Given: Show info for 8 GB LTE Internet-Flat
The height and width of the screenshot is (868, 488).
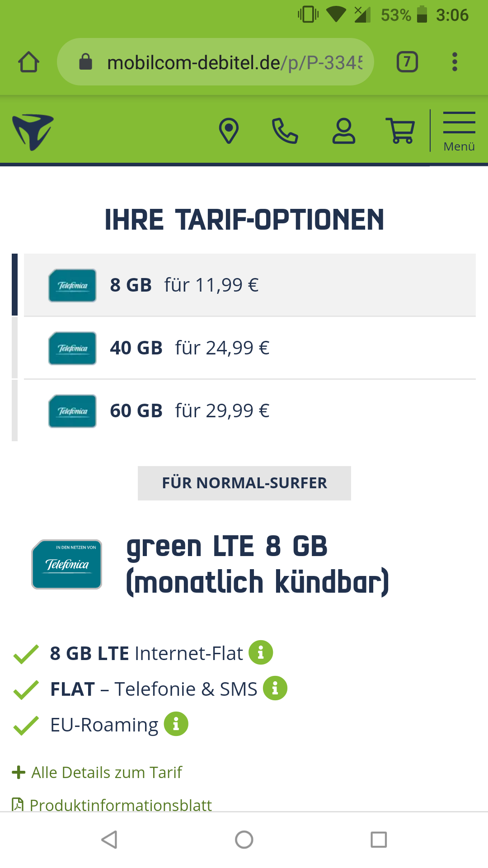Looking at the screenshot, I should [261, 652].
